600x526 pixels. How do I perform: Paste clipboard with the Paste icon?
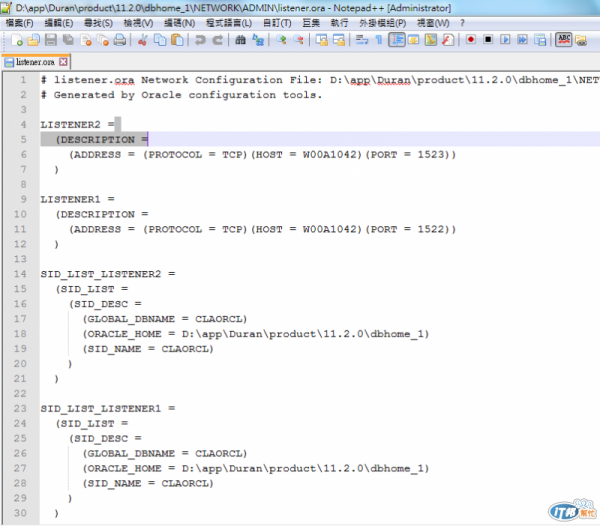pyautogui.click(x=177, y=40)
